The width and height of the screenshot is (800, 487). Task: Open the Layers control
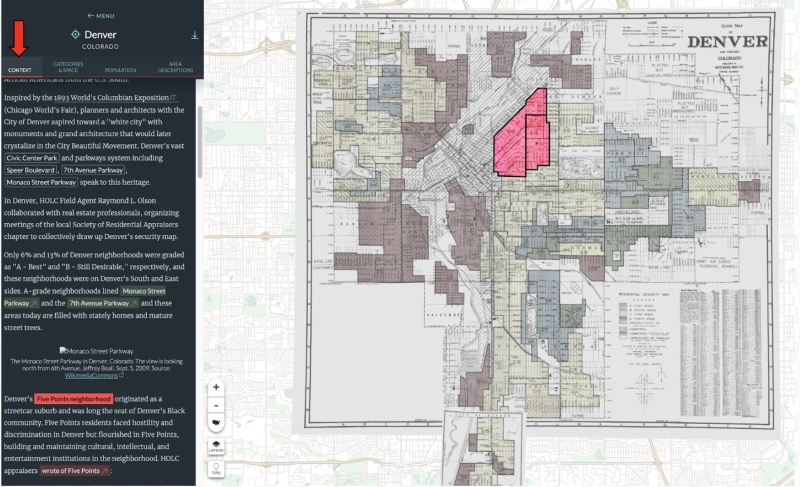[x=216, y=446]
